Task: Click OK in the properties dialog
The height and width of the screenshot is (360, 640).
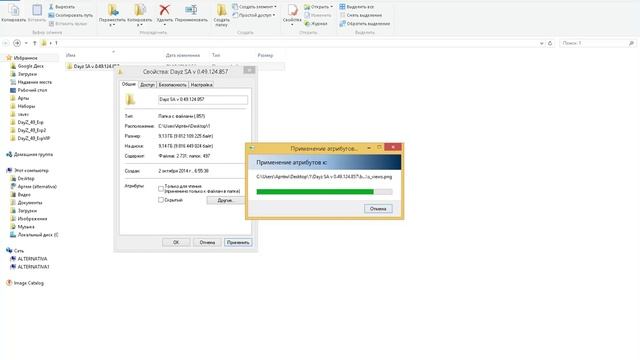Action: pos(176,242)
